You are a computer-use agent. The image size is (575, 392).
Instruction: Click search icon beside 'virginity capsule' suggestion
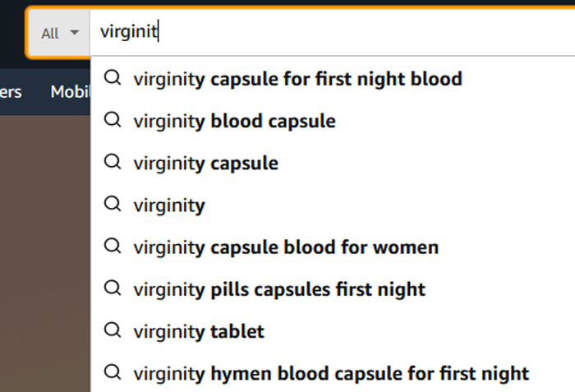(113, 162)
